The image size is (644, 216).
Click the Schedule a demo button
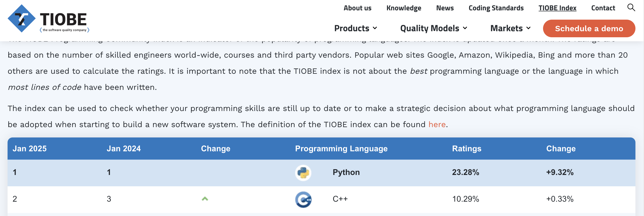pyautogui.click(x=589, y=28)
